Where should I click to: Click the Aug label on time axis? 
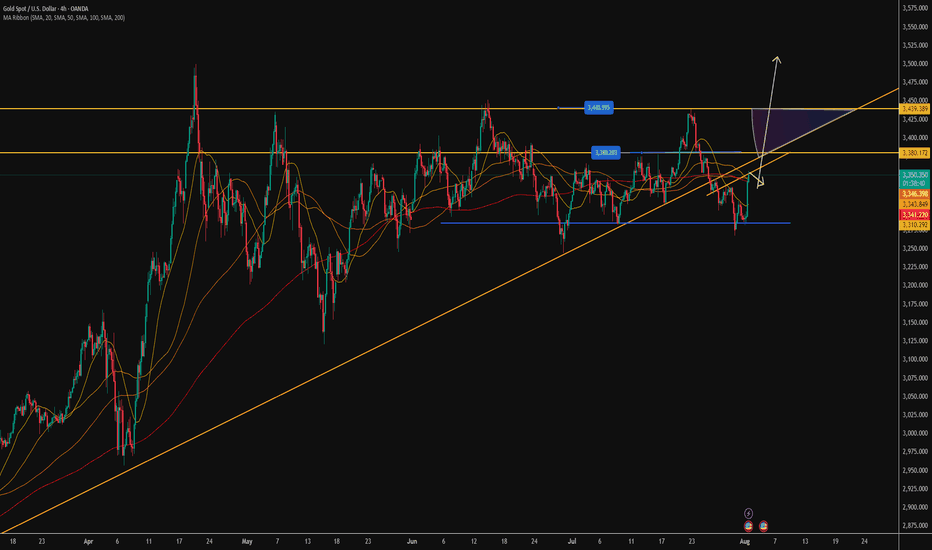pos(744,542)
